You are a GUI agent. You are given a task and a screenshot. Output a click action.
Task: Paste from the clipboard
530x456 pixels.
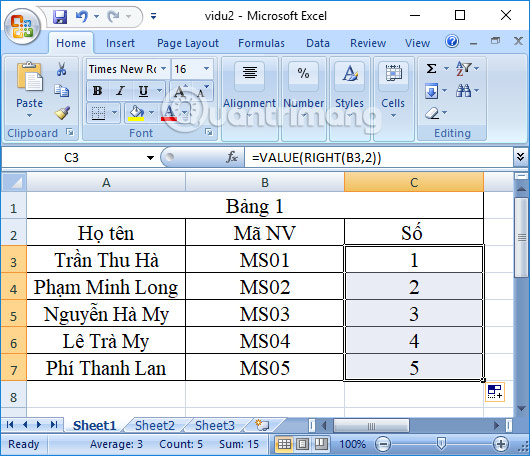click(29, 77)
